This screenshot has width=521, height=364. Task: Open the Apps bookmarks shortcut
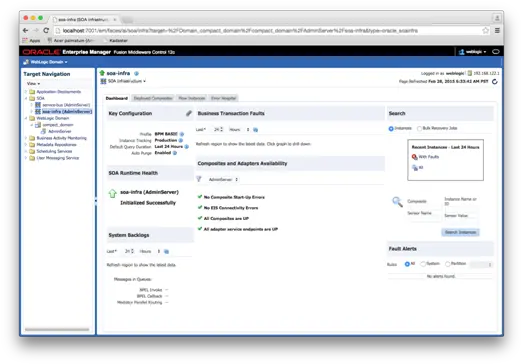tap(31, 40)
